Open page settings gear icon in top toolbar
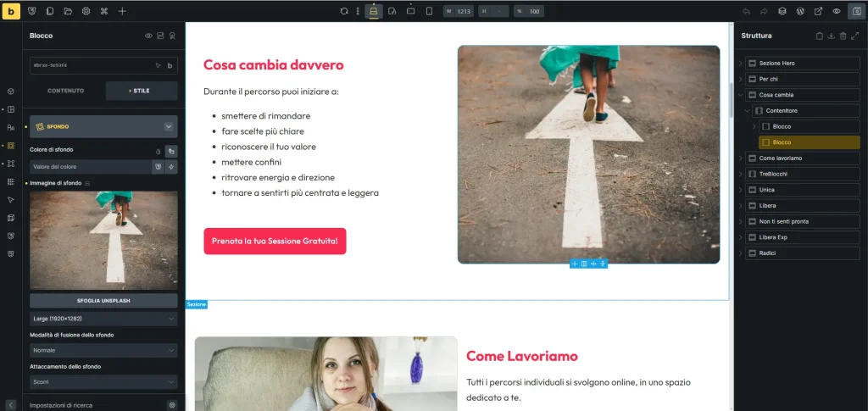The image size is (868, 411). (86, 11)
